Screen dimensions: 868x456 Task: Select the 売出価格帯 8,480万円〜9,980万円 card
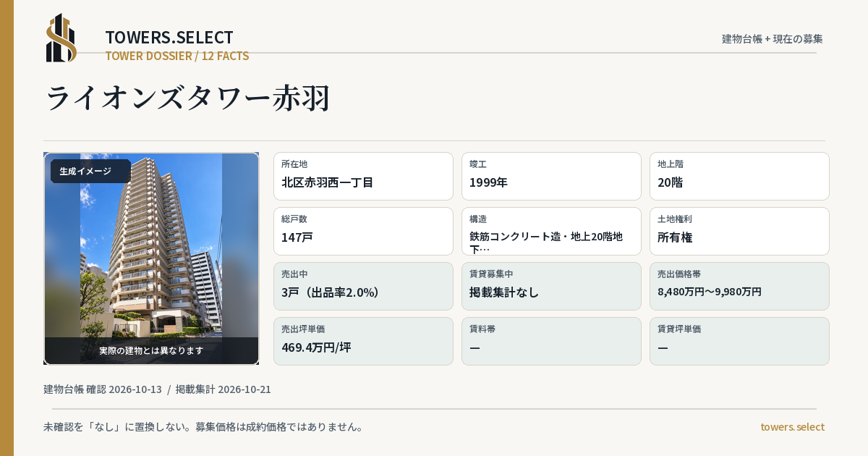(739, 286)
